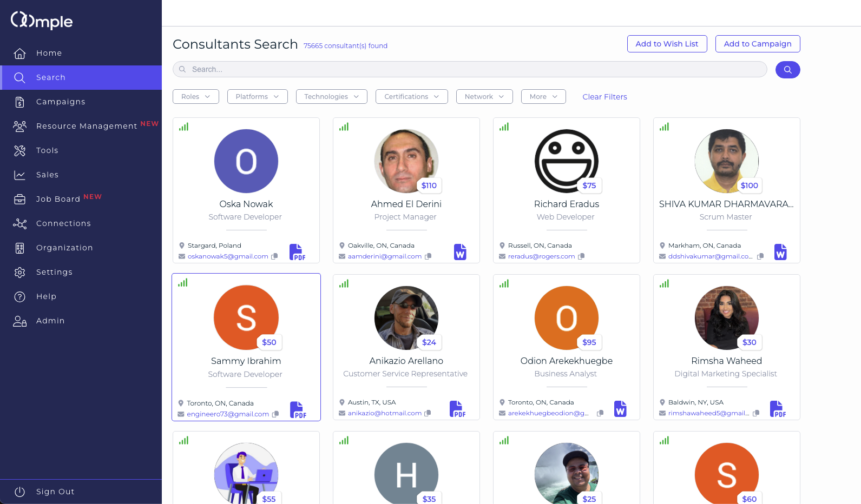This screenshot has height=504, width=861.
Task: Open the Network filter dropdown
Action: click(x=484, y=97)
